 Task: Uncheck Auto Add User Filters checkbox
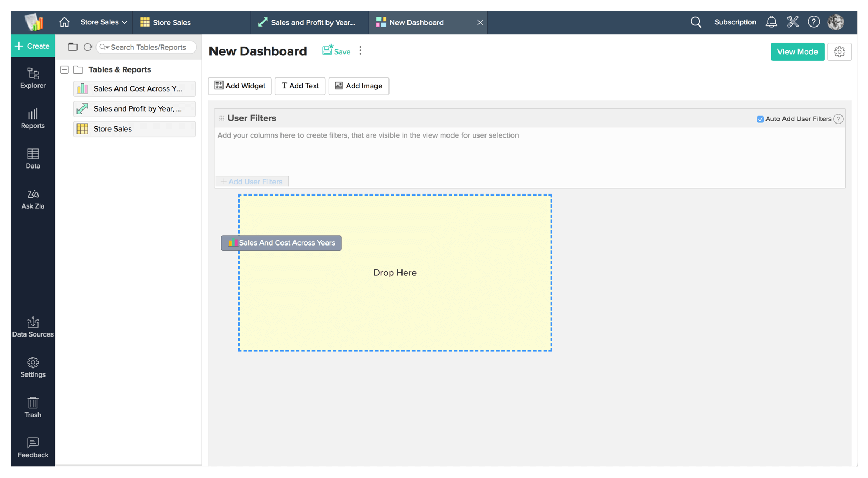[760, 119]
